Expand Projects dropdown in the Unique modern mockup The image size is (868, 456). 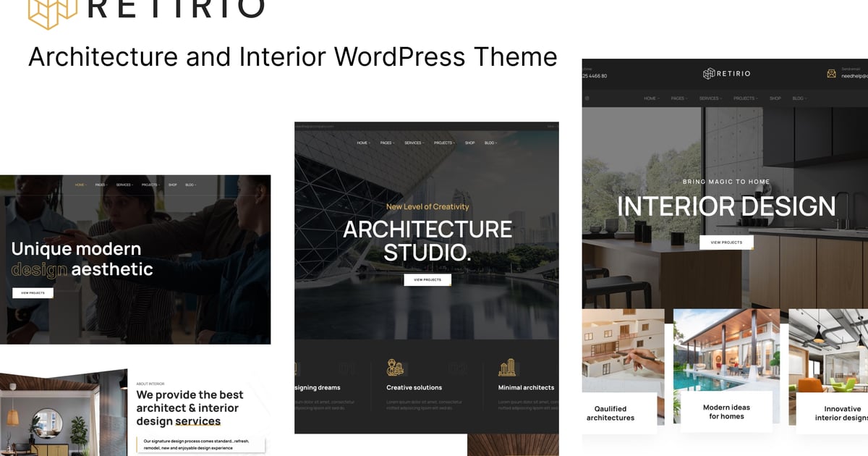(150, 185)
